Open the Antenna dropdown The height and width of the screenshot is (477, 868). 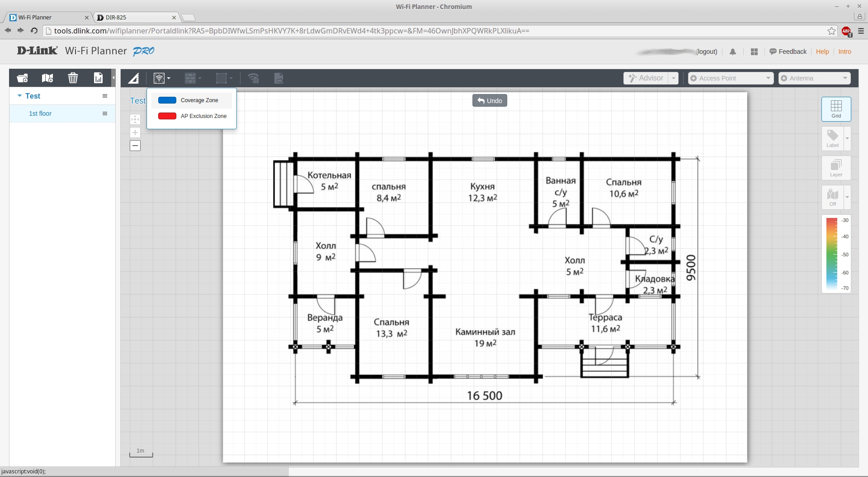[x=814, y=78]
